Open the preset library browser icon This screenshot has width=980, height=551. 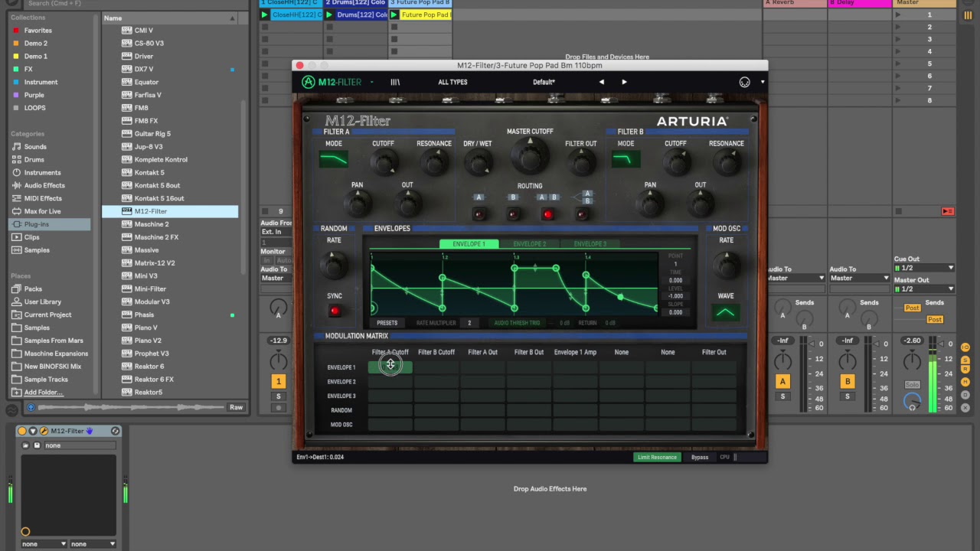(395, 82)
